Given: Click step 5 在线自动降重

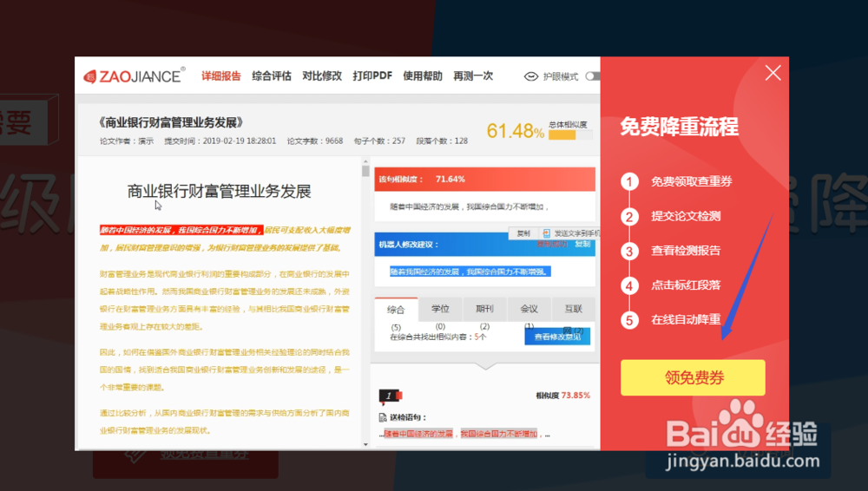Looking at the screenshot, I should point(686,319).
